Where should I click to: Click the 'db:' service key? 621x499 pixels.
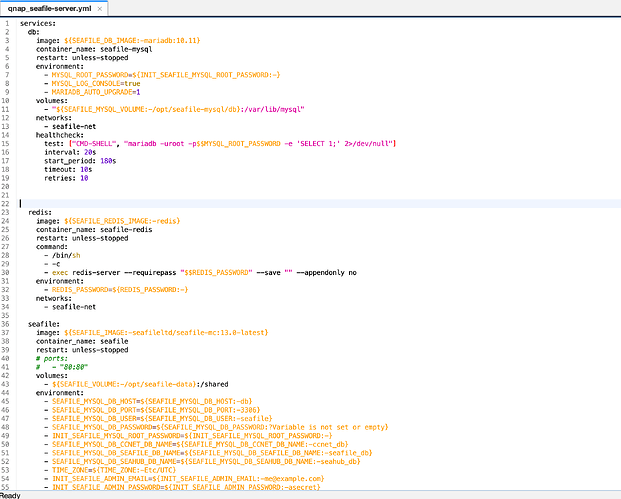34,32
